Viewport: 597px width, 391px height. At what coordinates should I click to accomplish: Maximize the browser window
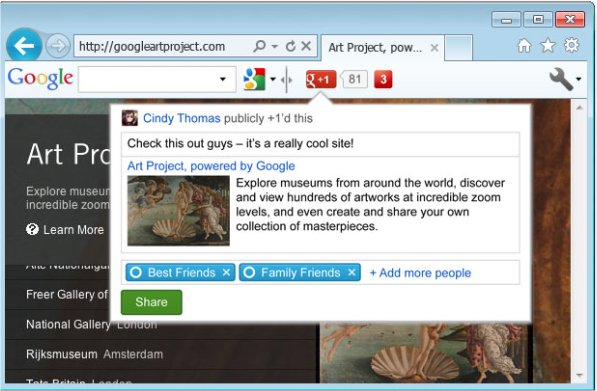click(538, 19)
